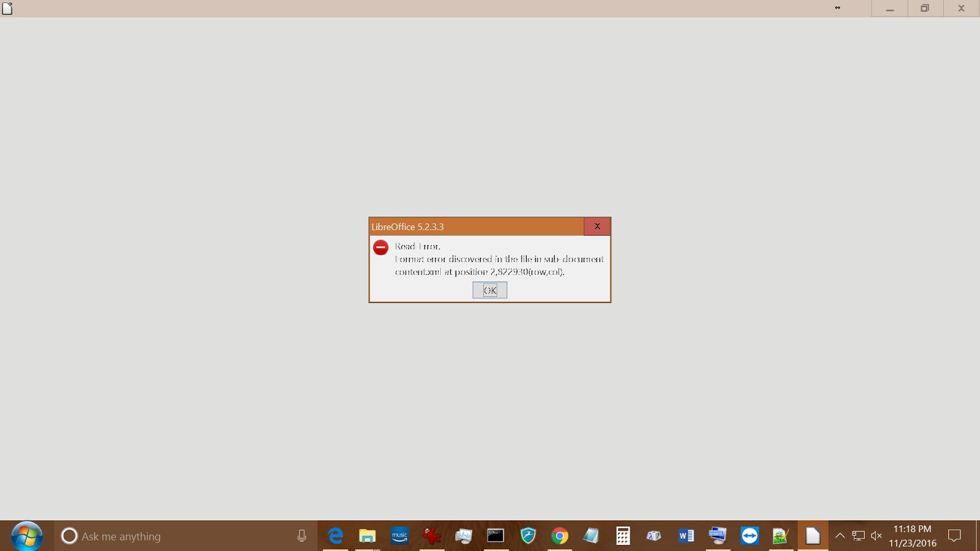Launch Microsoft Edge from taskbar
The image size is (980, 551).
point(336,536)
